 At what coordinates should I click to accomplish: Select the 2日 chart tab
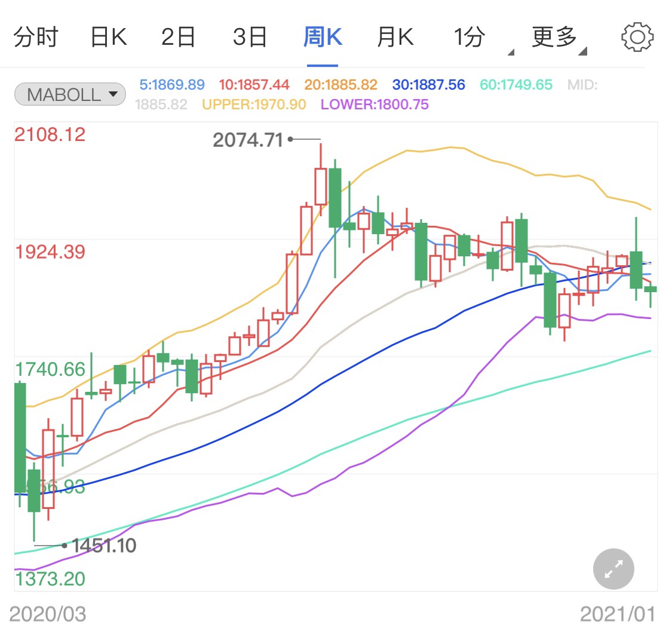(179, 38)
